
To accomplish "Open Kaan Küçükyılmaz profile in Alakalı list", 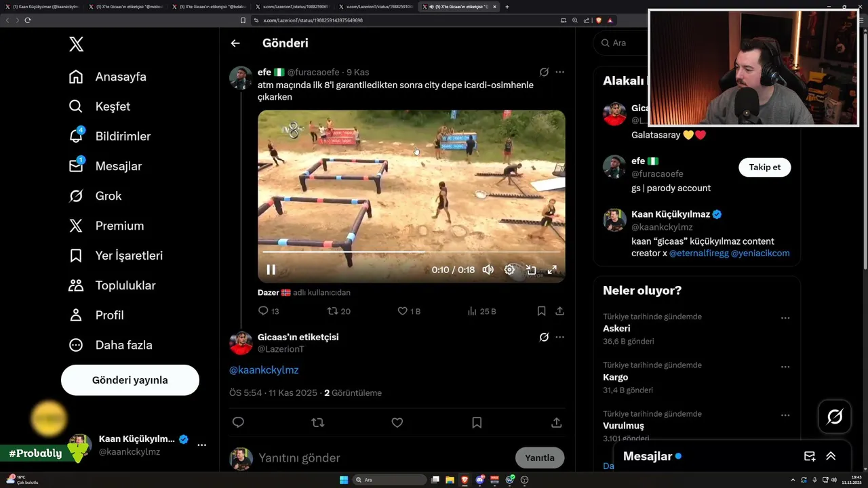I will click(671, 214).
